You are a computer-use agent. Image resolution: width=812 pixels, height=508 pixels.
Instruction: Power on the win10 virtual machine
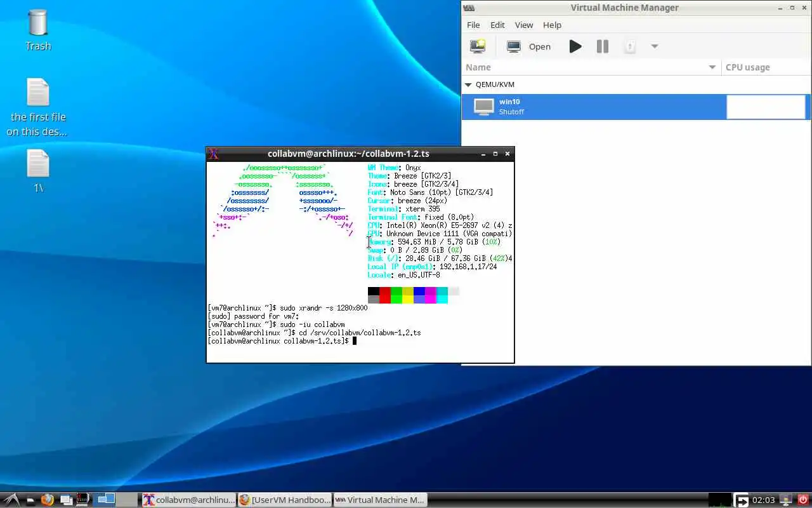coord(575,46)
